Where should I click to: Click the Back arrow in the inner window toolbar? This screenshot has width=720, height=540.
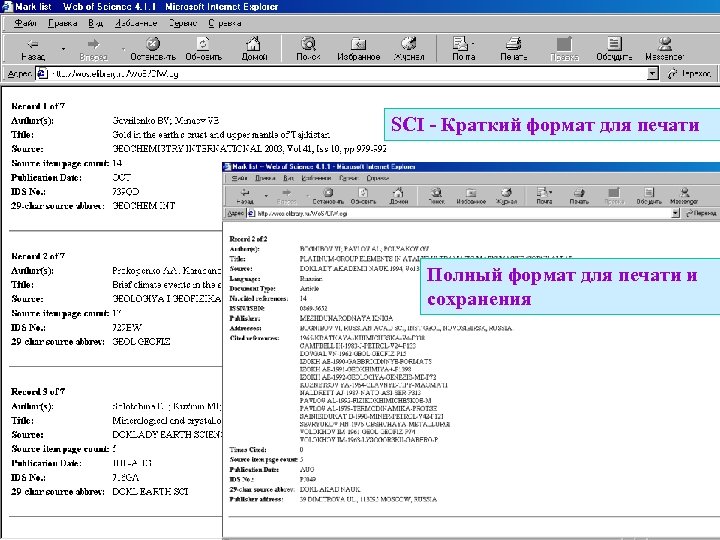(245, 192)
